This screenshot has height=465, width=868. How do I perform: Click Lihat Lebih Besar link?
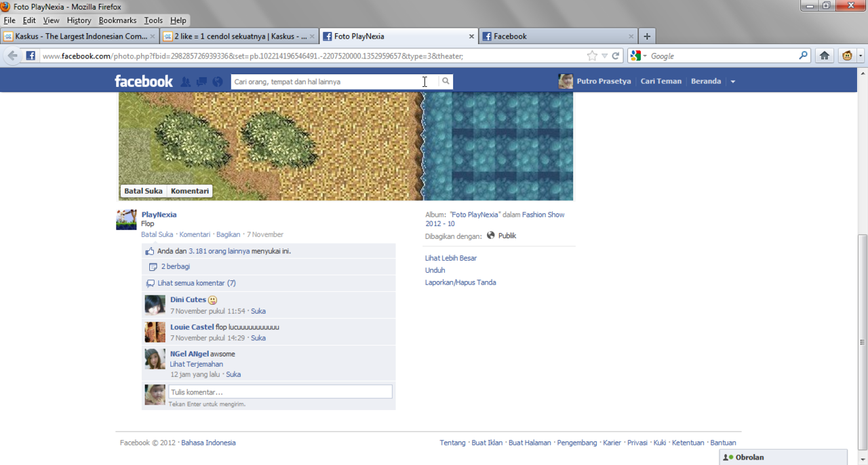coord(451,258)
